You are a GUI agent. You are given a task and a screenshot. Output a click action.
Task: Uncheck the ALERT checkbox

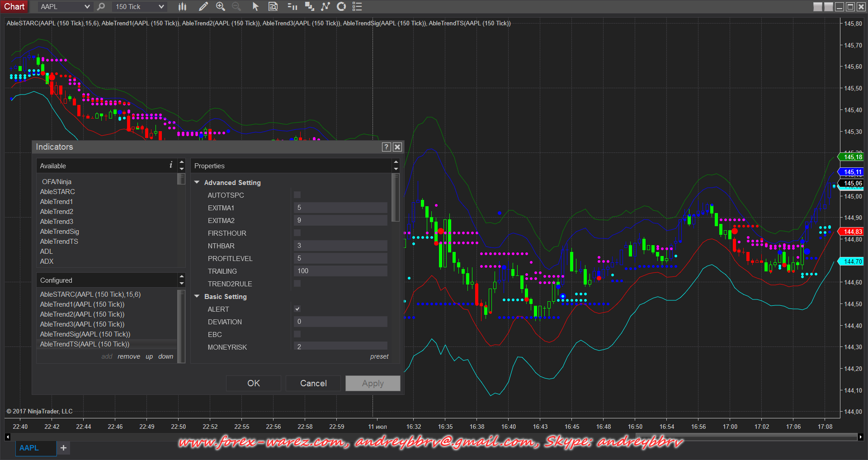[x=297, y=309]
